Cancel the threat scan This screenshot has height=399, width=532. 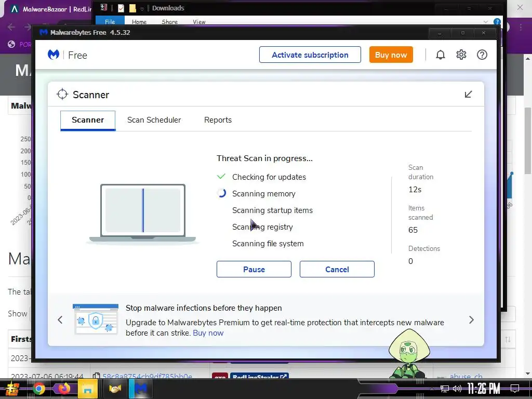pyautogui.click(x=337, y=270)
